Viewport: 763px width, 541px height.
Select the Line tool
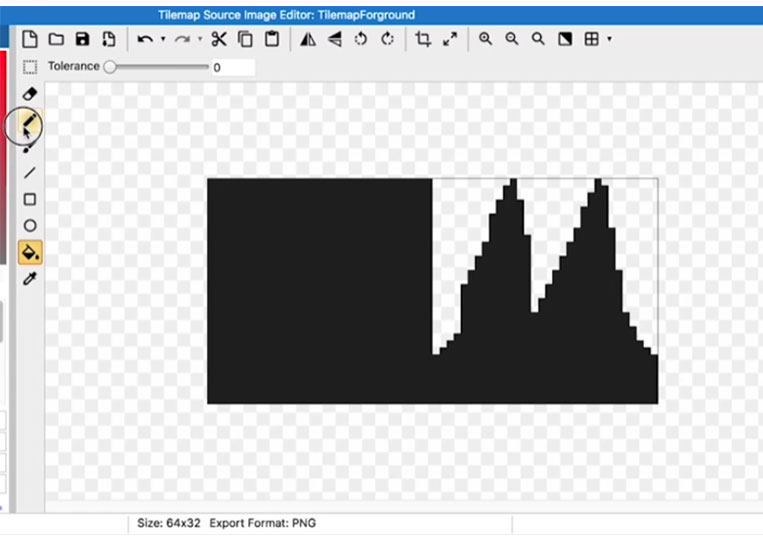click(x=30, y=173)
